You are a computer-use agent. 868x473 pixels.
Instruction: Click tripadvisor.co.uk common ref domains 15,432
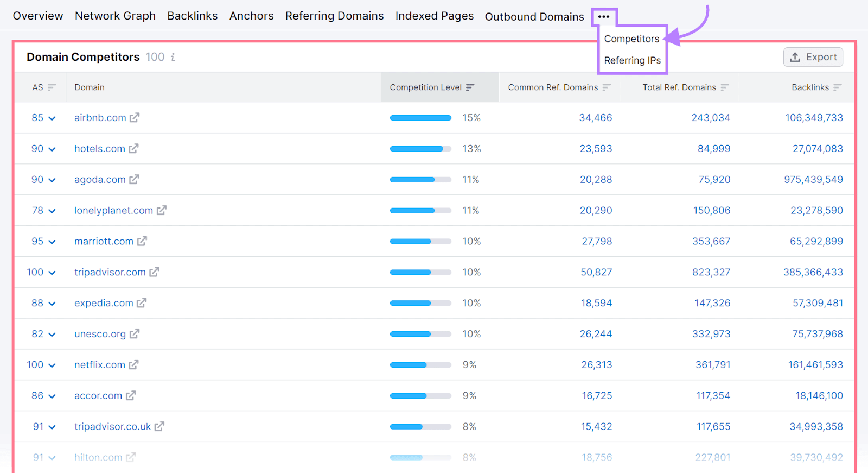(x=597, y=427)
